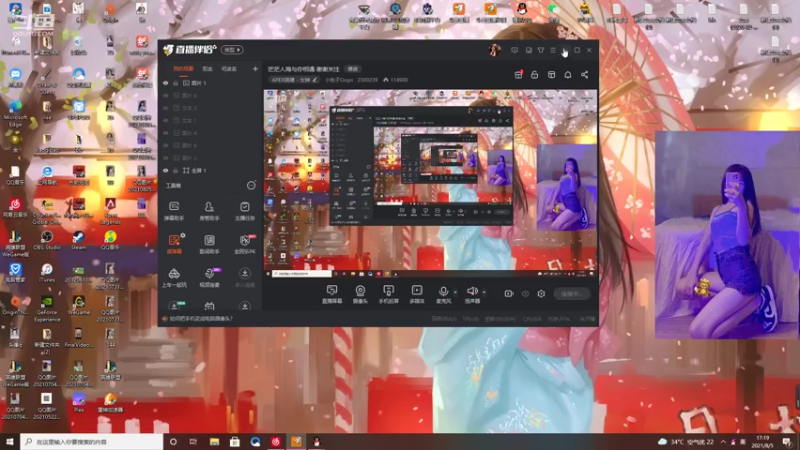This screenshot has width=800, height=450.
Task: Open the 弹幕助手 tool
Action: click(x=174, y=210)
